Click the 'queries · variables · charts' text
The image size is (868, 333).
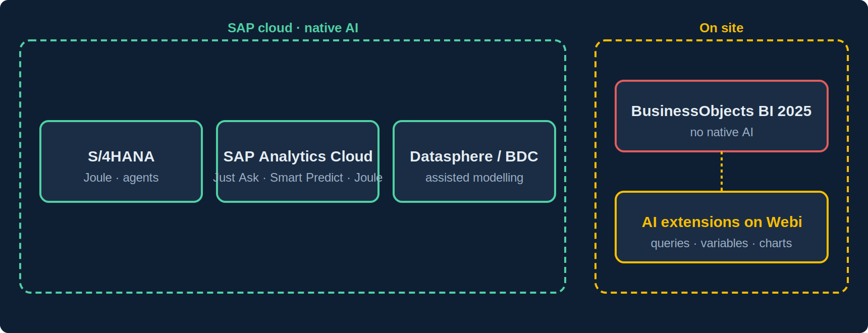pyautogui.click(x=722, y=243)
